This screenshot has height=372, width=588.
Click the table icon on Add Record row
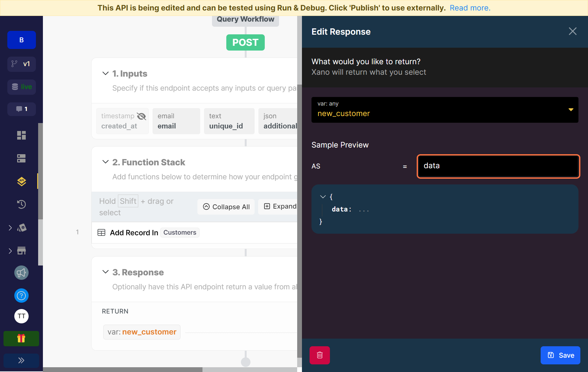click(101, 233)
